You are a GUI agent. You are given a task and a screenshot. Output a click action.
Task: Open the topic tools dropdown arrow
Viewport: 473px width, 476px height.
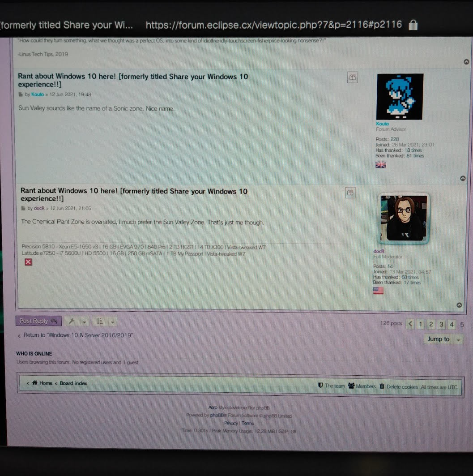(84, 322)
